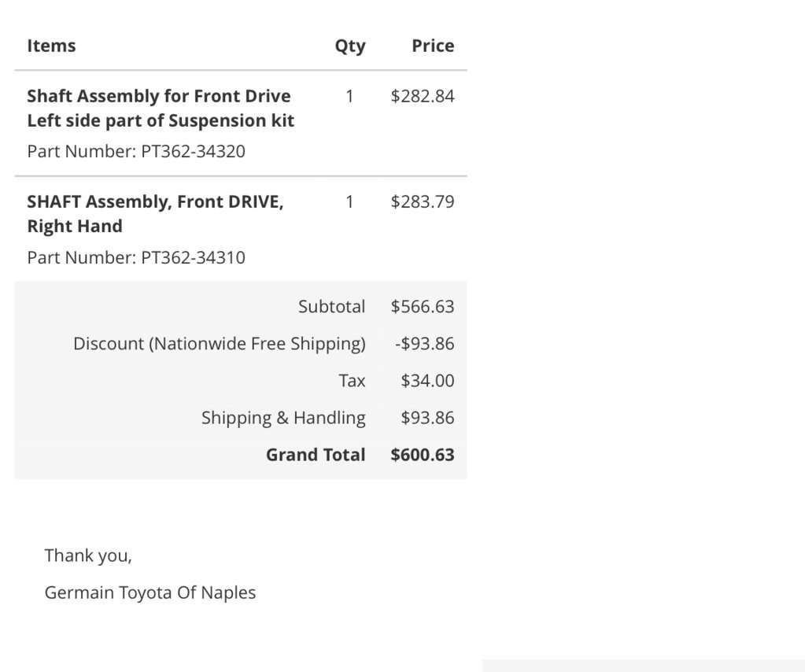Click the Shipping & Handling label
805x672 pixels.
[x=283, y=418]
